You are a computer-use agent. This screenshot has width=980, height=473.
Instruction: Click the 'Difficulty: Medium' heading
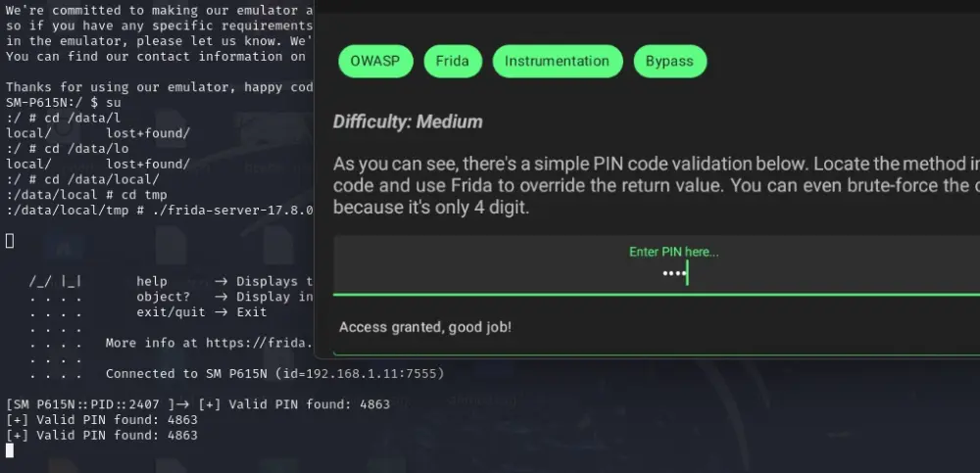tap(408, 121)
